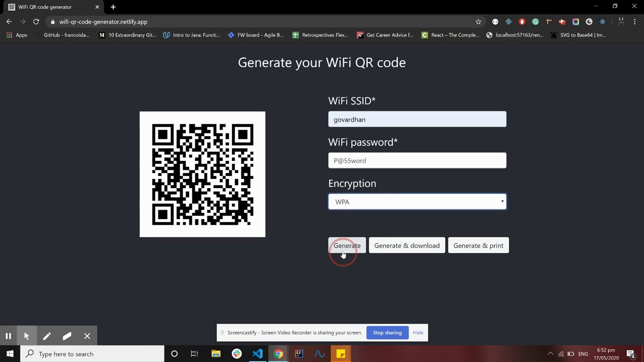
Task: Click the ColorZilla-style rainbow circle extension icon
Action: [x=576, y=22]
